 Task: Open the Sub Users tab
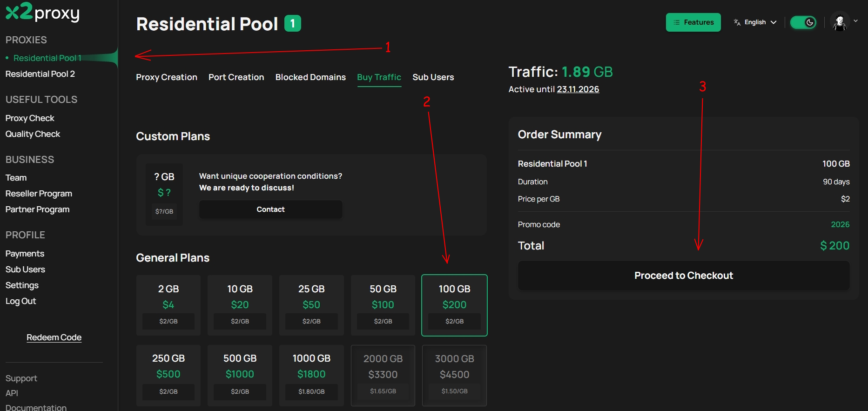[433, 77]
